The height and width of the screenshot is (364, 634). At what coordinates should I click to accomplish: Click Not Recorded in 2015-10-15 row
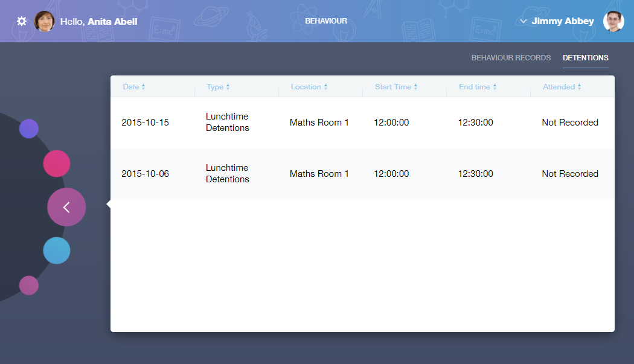pyautogui.click(x=570, y=122)
